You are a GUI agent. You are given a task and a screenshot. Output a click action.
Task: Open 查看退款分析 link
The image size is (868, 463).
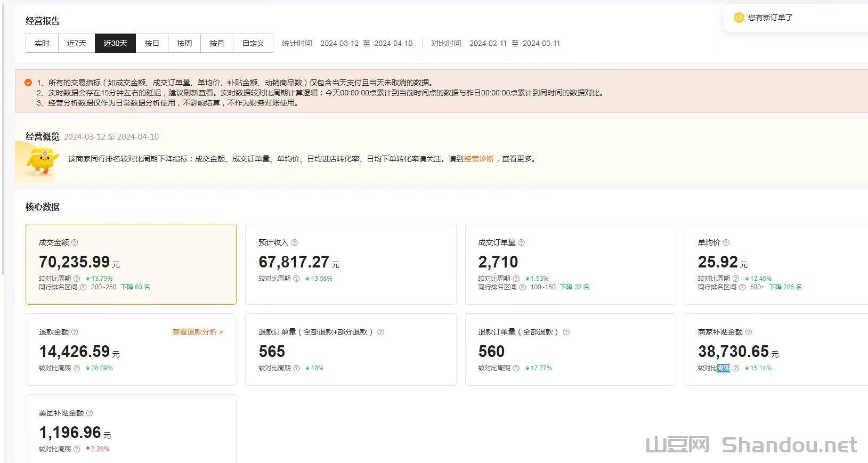197,332
